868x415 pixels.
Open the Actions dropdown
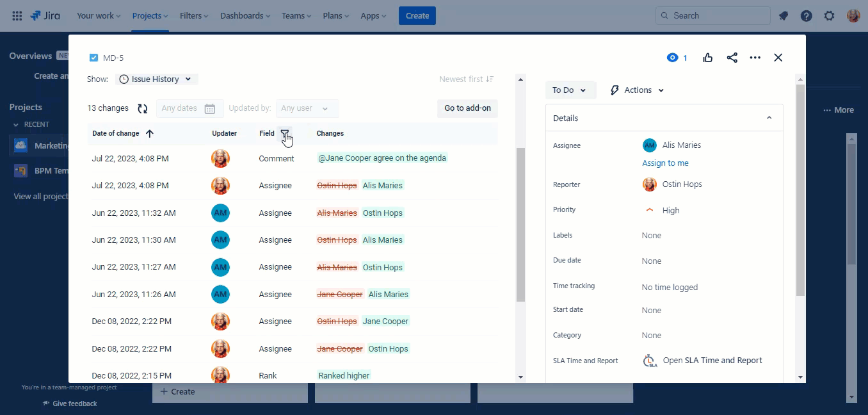pyautogui.click(x=638, y=90)
